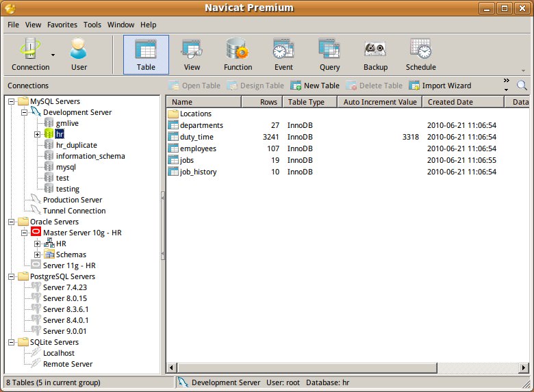Click the horizontal scrollbar right arrow
This screenshot has height=392, width=534.
[x=524, y=367]
